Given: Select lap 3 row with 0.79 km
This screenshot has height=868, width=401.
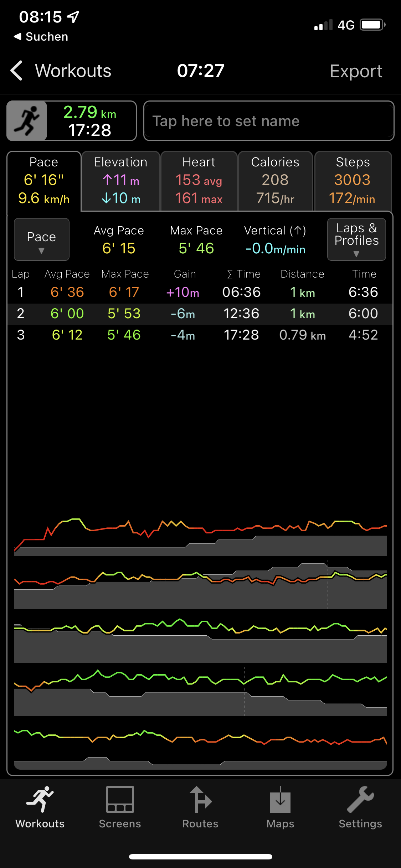Looking at the screenshot, I should coord(200,335).
